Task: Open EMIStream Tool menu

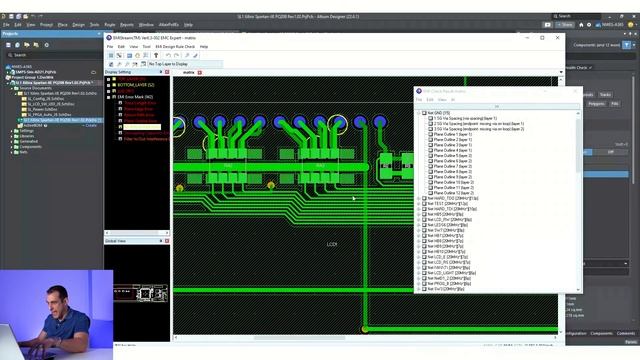Action: tap(146, 47)
